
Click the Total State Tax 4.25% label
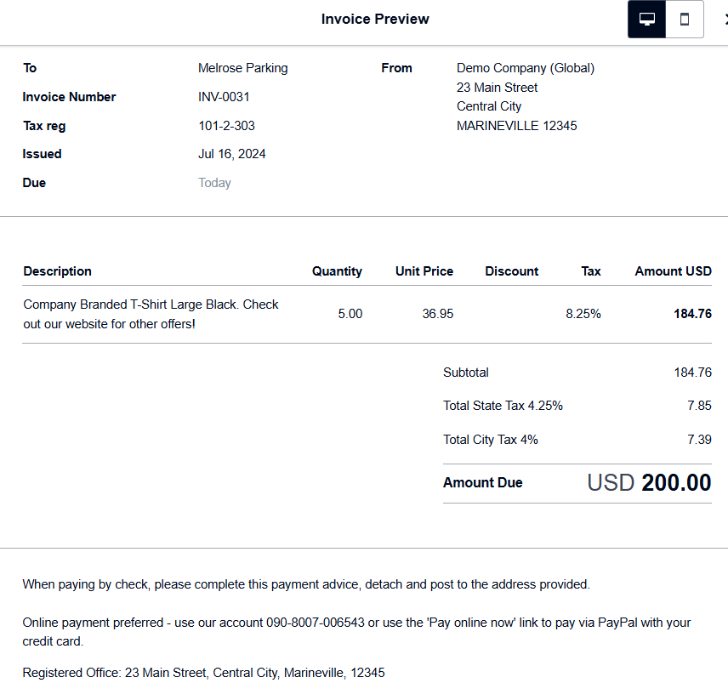coord(503,406)
